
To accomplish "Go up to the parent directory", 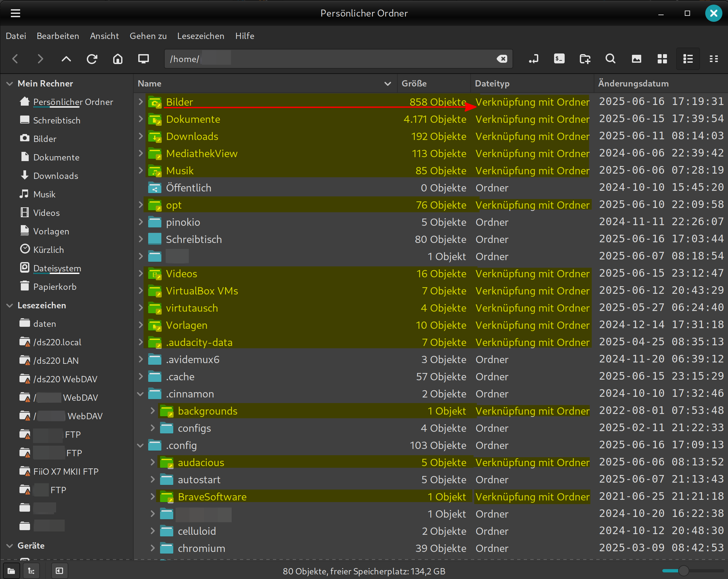I will (x=66, y=59).
